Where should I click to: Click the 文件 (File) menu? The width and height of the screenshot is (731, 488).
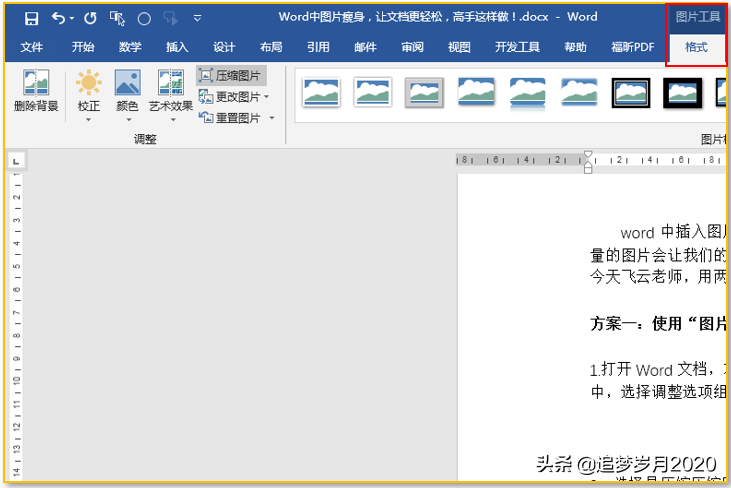tap(32, 47)
